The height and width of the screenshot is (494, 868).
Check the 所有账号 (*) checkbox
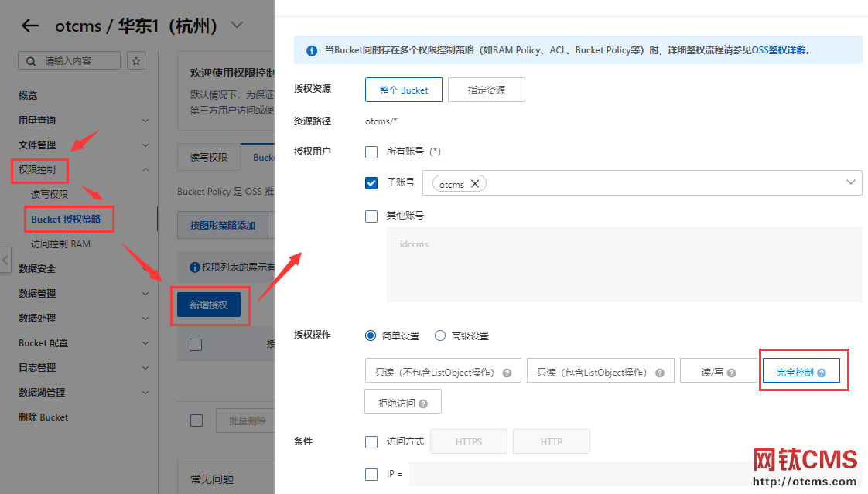click(371, 152)
